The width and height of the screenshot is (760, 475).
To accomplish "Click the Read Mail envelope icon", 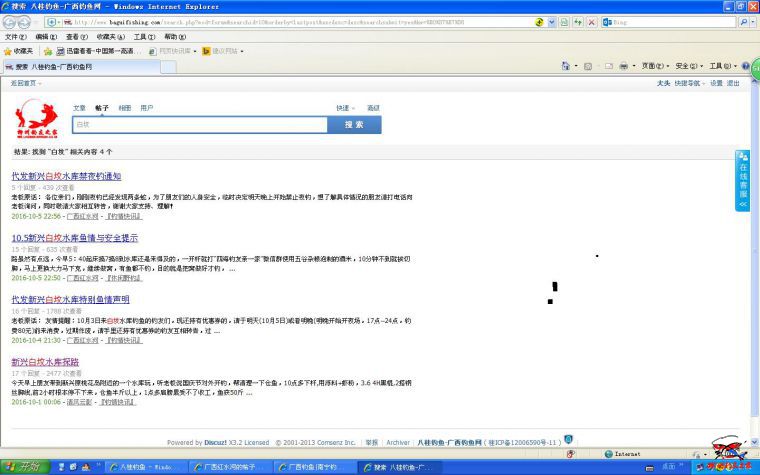I will pos(609,66).
